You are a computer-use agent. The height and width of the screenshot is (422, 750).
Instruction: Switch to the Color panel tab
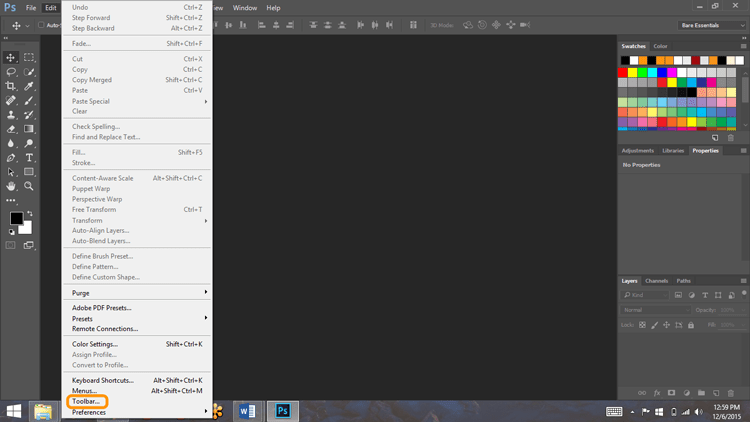tap(660, 46)
